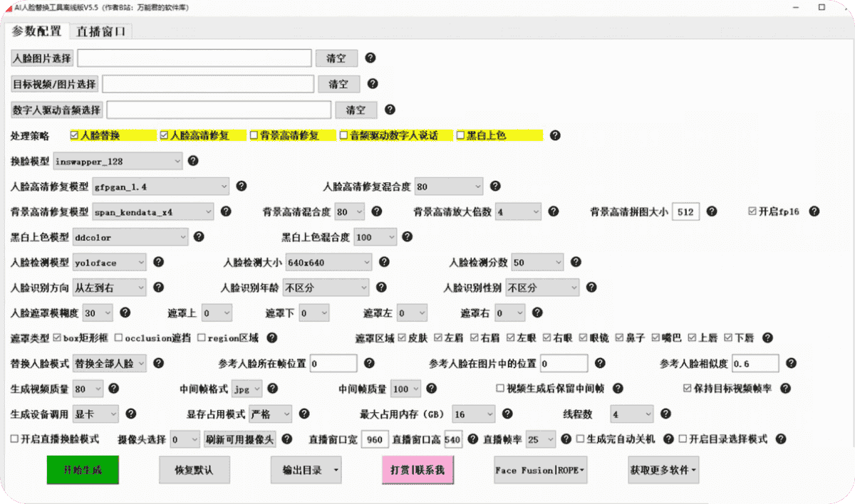Click the green 开始生成 button
855x504 pixels.
click(x=83, y=470)
